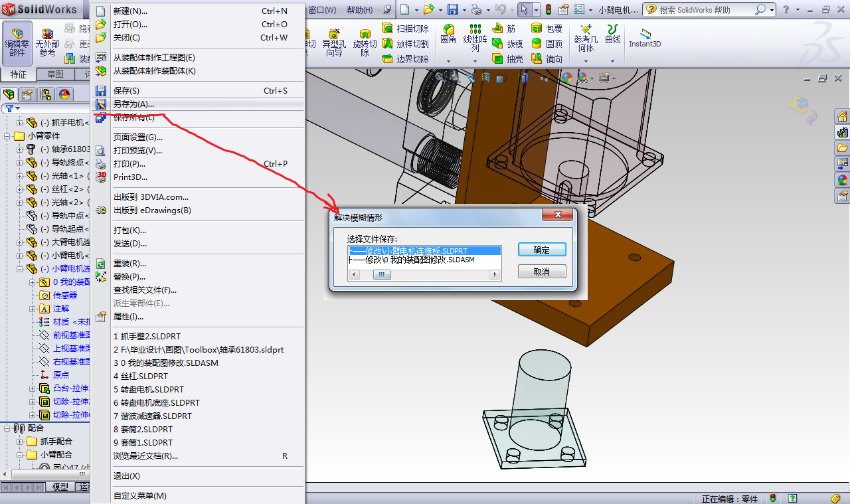
Task: Choose 新建(N)... from File menu
Action: (x=198, y=11)
